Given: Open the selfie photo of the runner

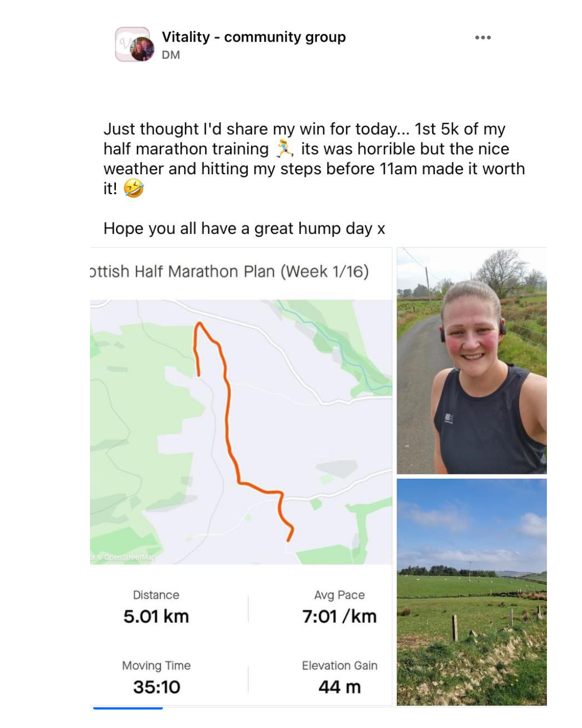Looking at the screenshot, I should tap(472, 361).
